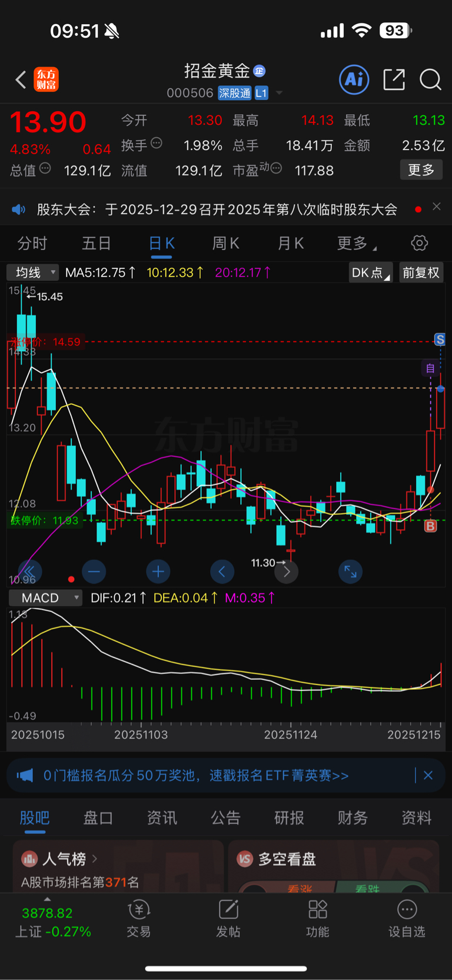Image resolution: width=452 pixels, height=980 pixels.
Task: Tap the speaker announcement icon
Action: [x=19, y=210]
